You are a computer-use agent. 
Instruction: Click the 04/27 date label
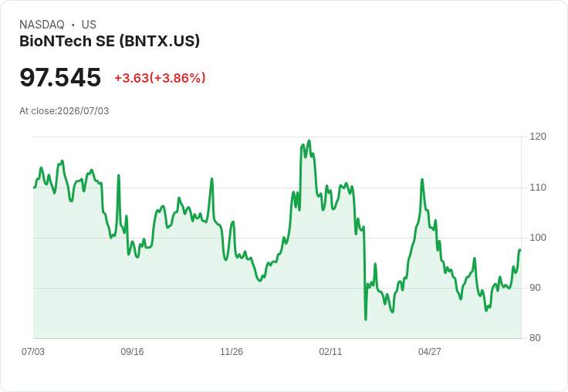click(x=430, y=352)
